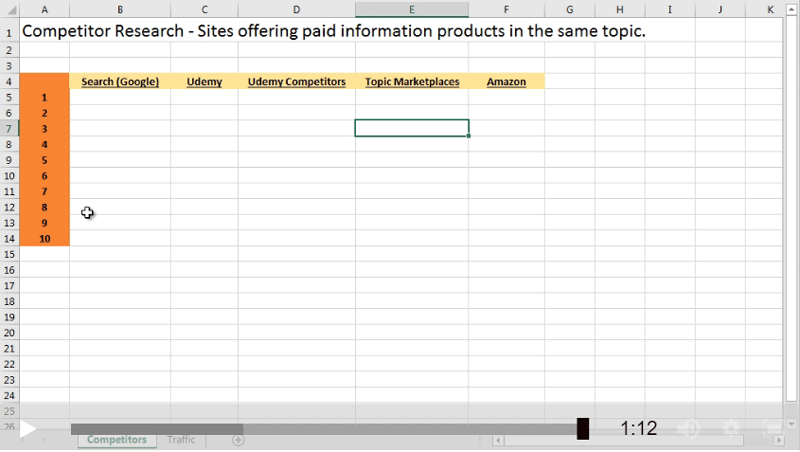Click the Select All corner triangle
The height and width of the screenshot is (452, 800).
(10, 9)
